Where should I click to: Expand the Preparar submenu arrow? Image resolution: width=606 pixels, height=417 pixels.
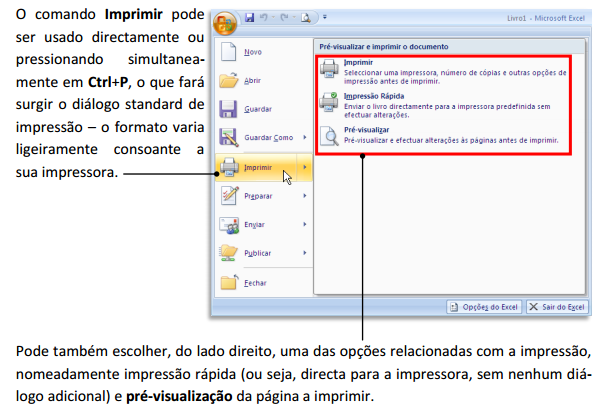pos(304,196)
